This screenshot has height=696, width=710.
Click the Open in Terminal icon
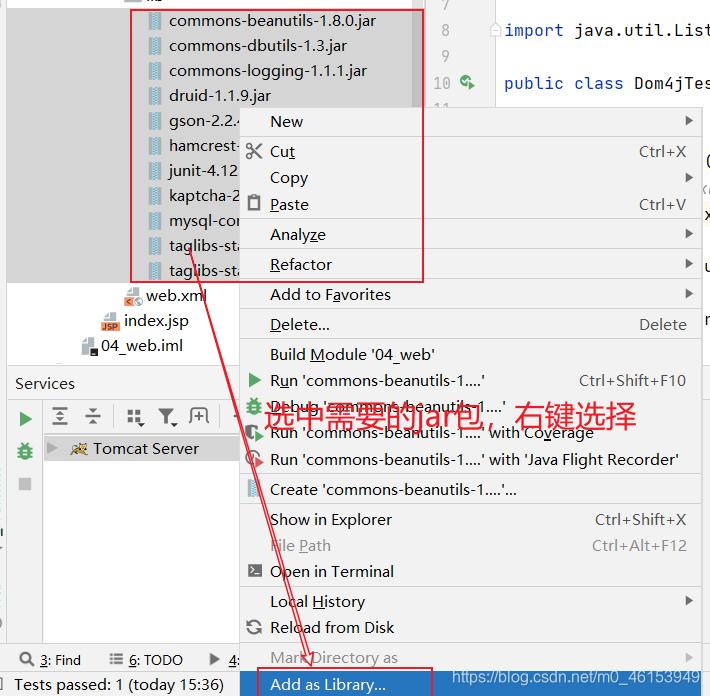point(254,570)
